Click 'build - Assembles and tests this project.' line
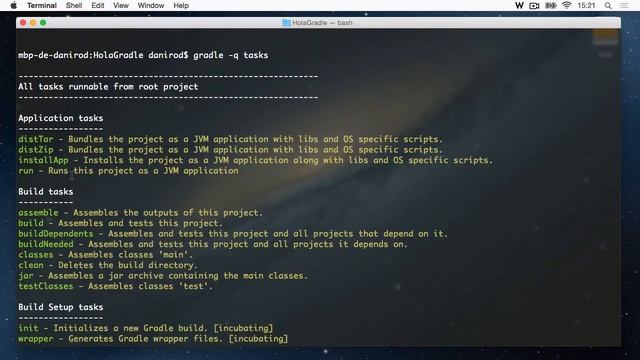This screenshot has height=360, width=640. click(x=120, y=223)
